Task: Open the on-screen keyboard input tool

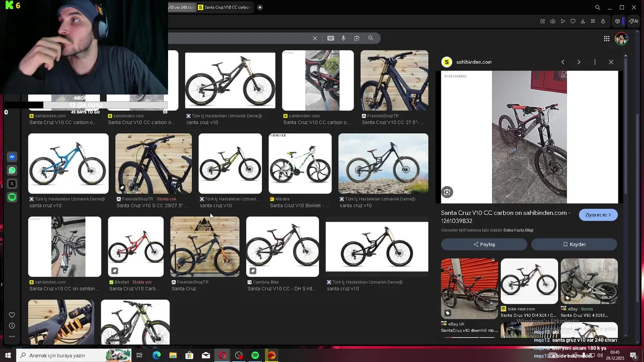Action: [331, 38]
